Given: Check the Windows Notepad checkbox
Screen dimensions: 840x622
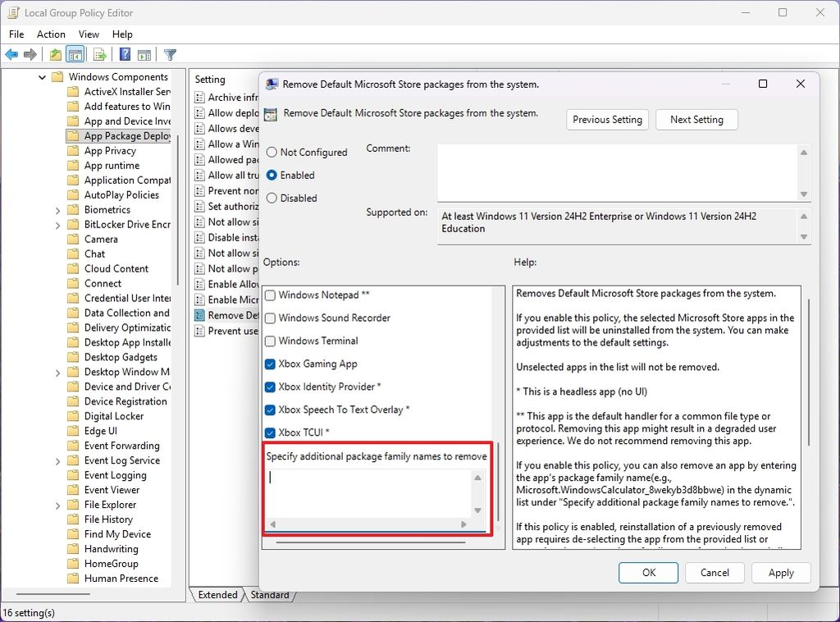Looking at the screenshot, I should (x=271, y=295).
